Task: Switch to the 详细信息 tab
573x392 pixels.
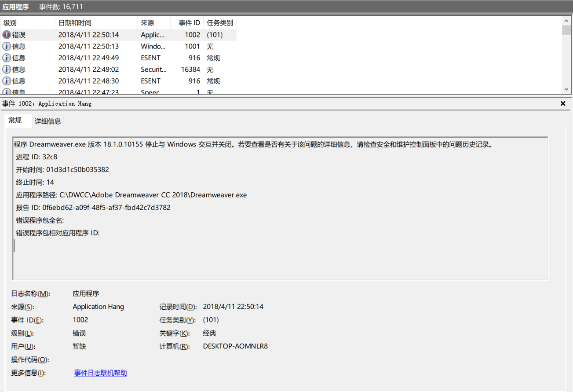Action: (48, 121)
